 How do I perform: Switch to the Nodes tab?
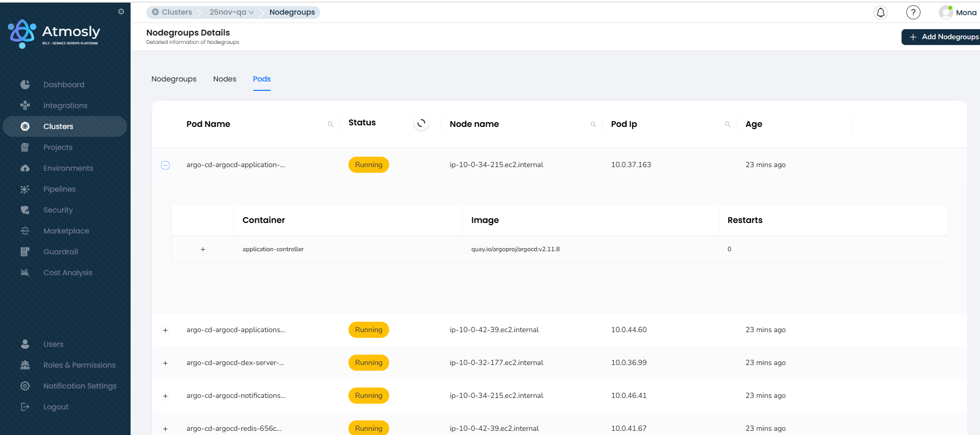[225, 79]
